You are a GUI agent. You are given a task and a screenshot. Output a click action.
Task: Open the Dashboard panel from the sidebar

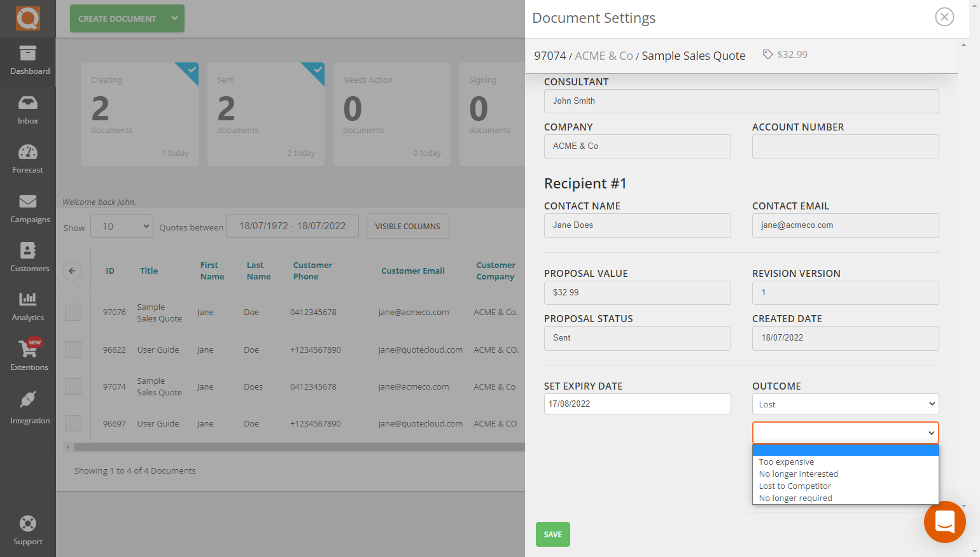[28, 62]
